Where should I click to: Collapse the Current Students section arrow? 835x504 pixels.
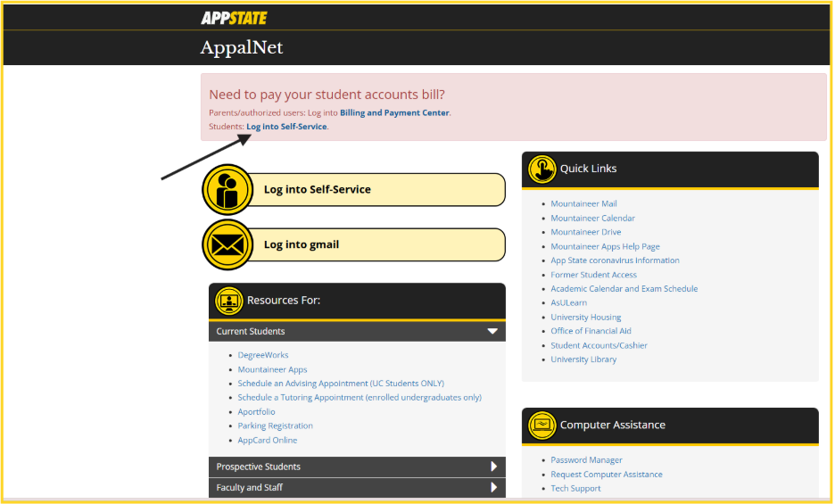click(492, 331)
